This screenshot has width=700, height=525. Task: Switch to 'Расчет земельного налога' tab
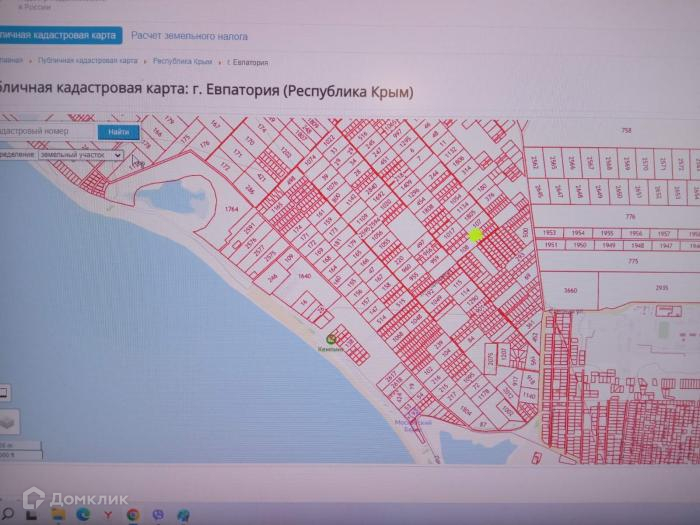click(189, 35)
